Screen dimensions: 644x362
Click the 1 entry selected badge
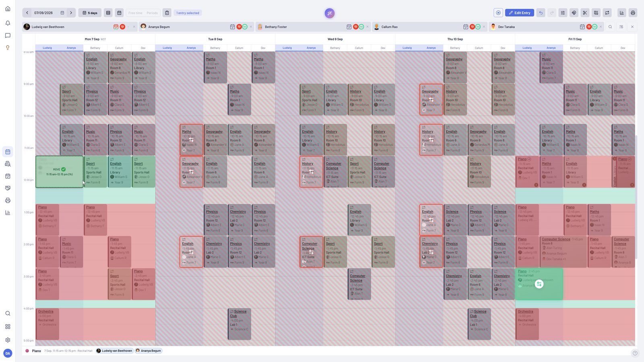[x=188, y=13]
